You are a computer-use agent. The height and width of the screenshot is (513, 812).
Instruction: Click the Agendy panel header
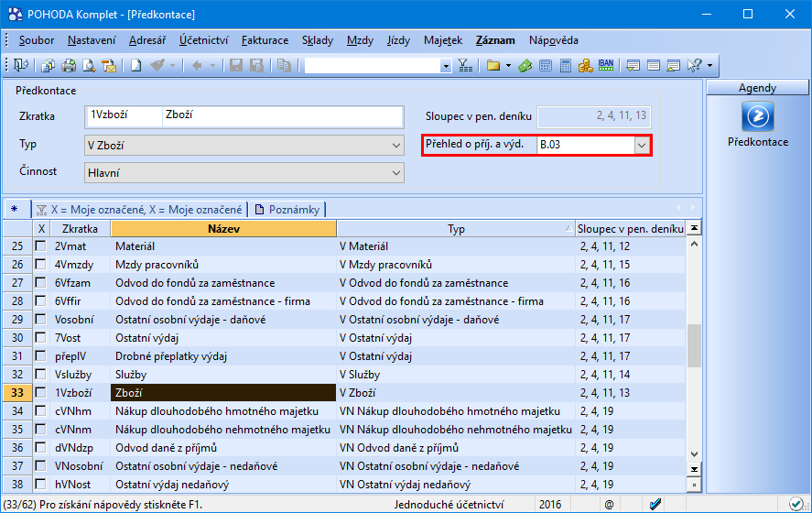757,88
